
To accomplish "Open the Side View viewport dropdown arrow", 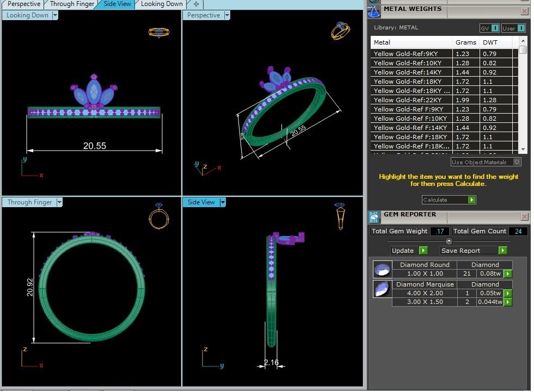I will tap(223, 202).
